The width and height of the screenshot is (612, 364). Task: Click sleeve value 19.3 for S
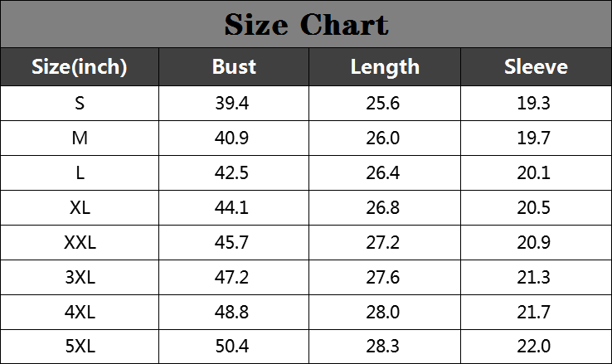[x=533, y=104]
